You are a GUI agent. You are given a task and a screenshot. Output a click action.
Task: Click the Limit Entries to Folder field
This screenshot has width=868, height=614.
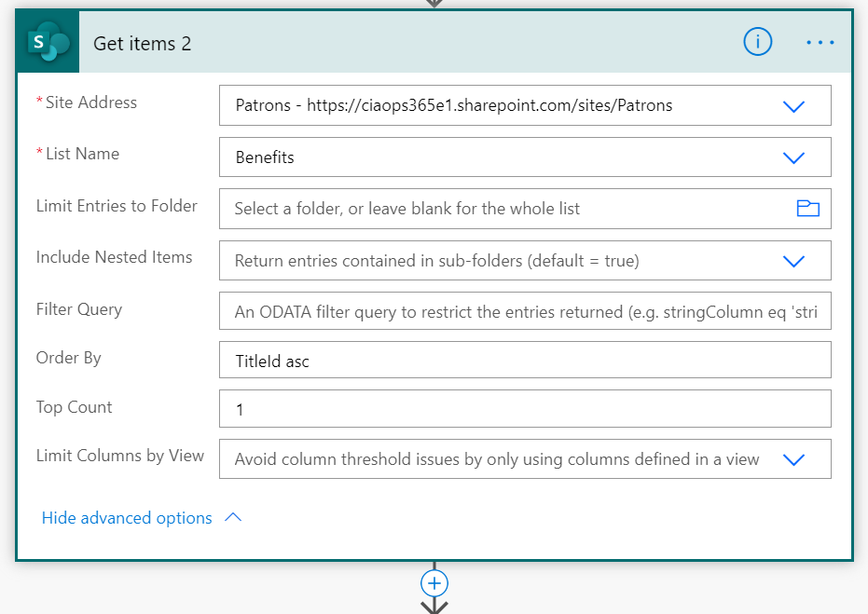[503, 209]
